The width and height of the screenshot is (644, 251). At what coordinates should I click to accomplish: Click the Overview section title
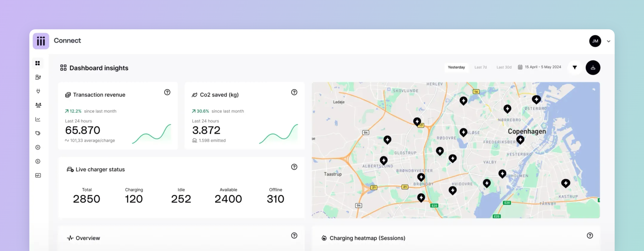click(88, 238)
